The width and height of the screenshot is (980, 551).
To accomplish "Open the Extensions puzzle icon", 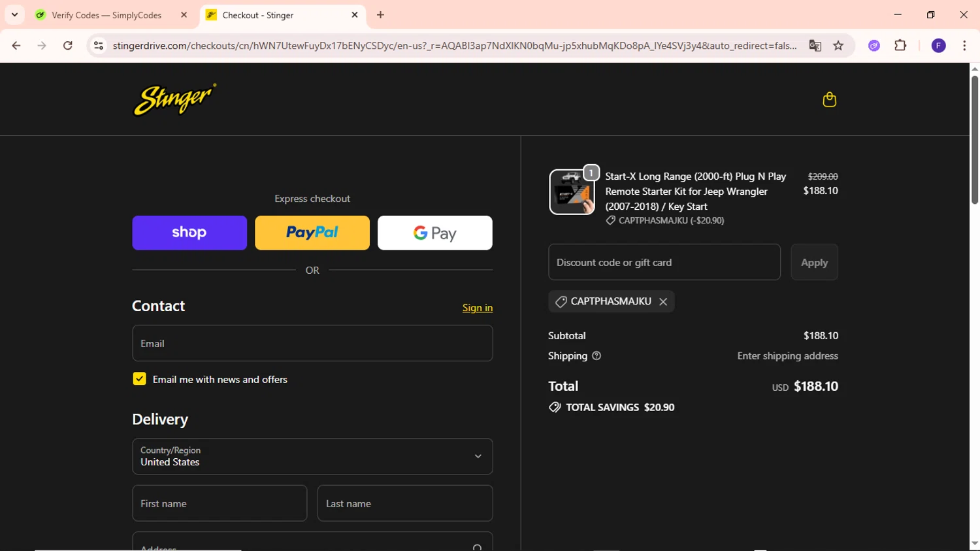I will pyautogui.click(x=900, y=46).
